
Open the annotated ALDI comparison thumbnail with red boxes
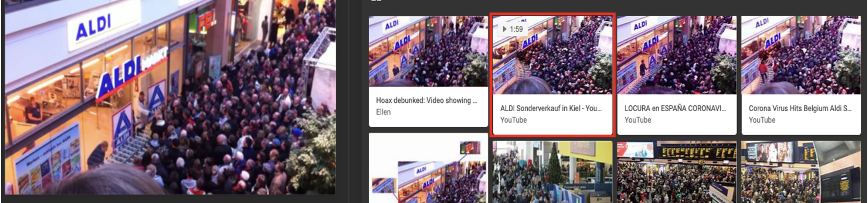(428, 168)
